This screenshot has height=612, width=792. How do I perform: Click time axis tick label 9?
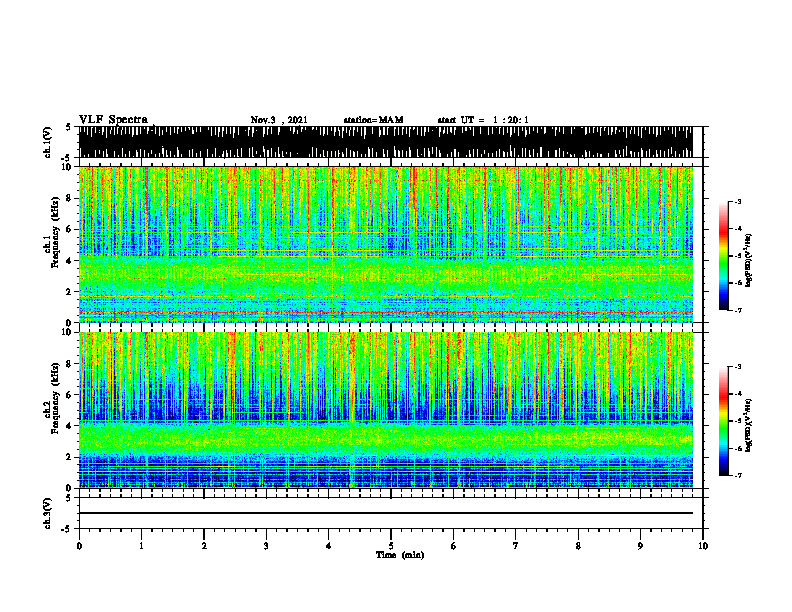pyautogui.click(x=640, y=546)
